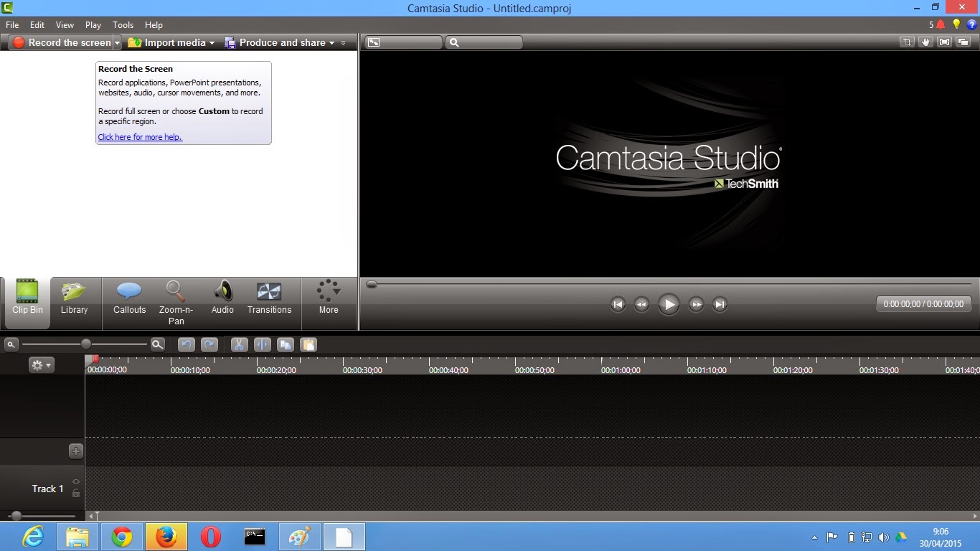Detach the preview window
Viewport: 980px width, 551px height.
(963, 42)
